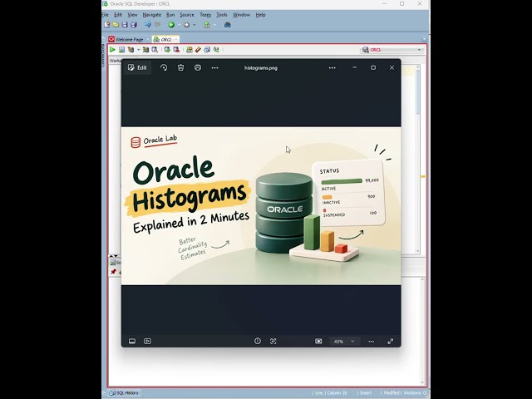The width and height of the screenshot is (532, 399).
Task: Click Edit button in Photos viewer
Action: click(x=137, y=67)
